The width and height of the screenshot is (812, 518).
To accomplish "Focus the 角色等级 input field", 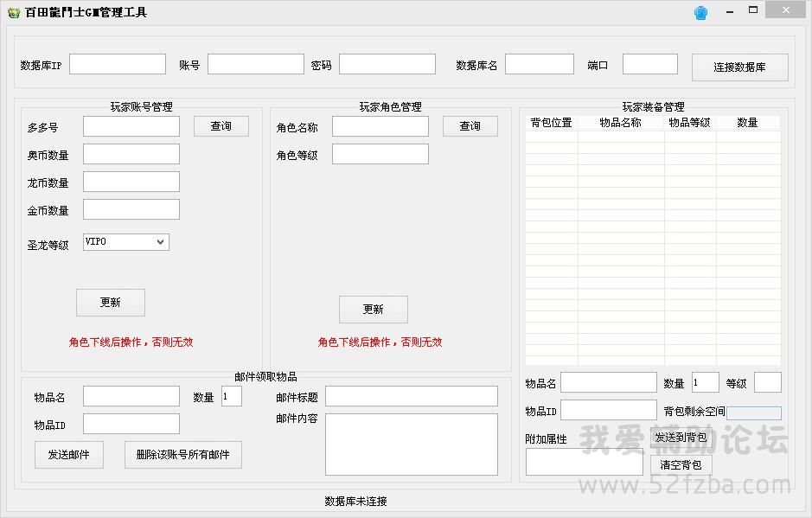I will coord(380,154).
